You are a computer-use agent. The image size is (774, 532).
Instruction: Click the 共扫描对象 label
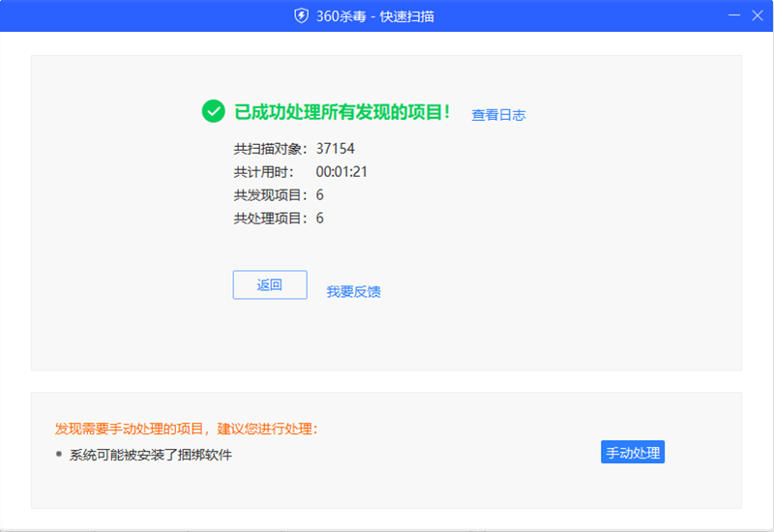click(x=271, y=149)
